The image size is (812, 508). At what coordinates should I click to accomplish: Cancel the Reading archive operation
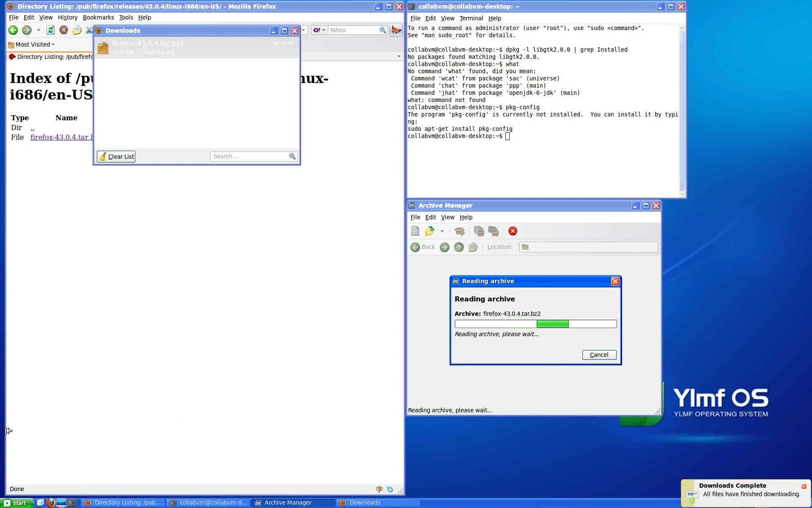599,355
